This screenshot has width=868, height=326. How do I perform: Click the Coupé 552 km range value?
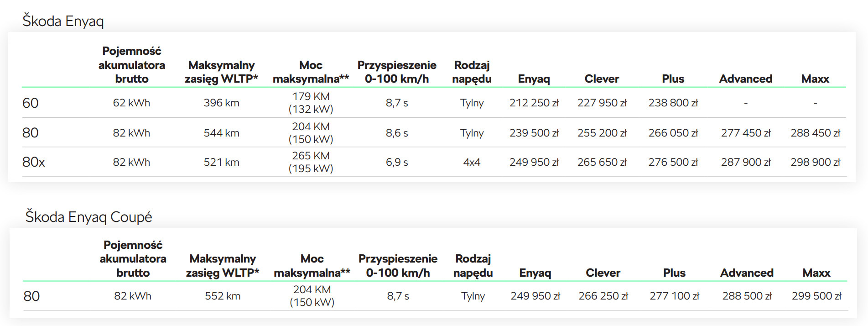coord(222,296)
